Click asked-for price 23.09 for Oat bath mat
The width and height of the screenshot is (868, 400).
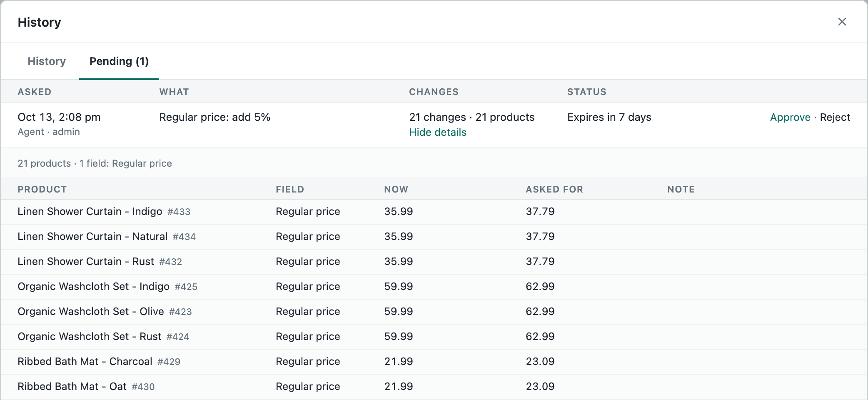(x=540, y=387)
